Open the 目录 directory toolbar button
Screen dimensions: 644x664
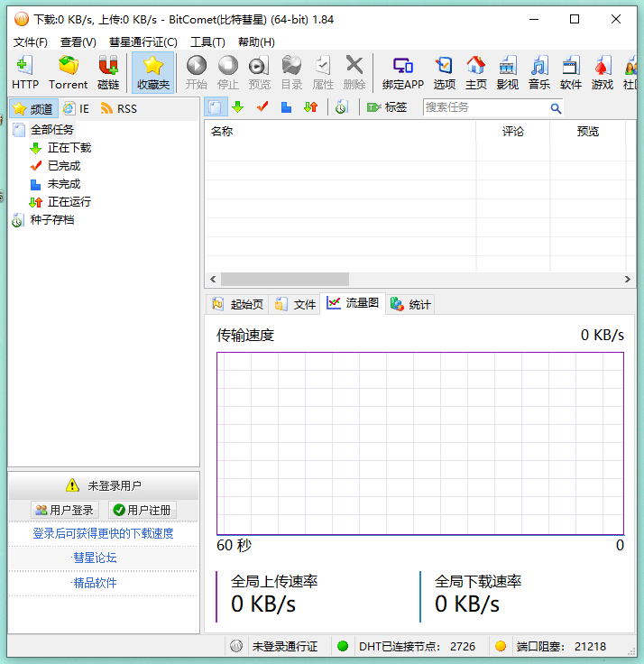point(291,72)
